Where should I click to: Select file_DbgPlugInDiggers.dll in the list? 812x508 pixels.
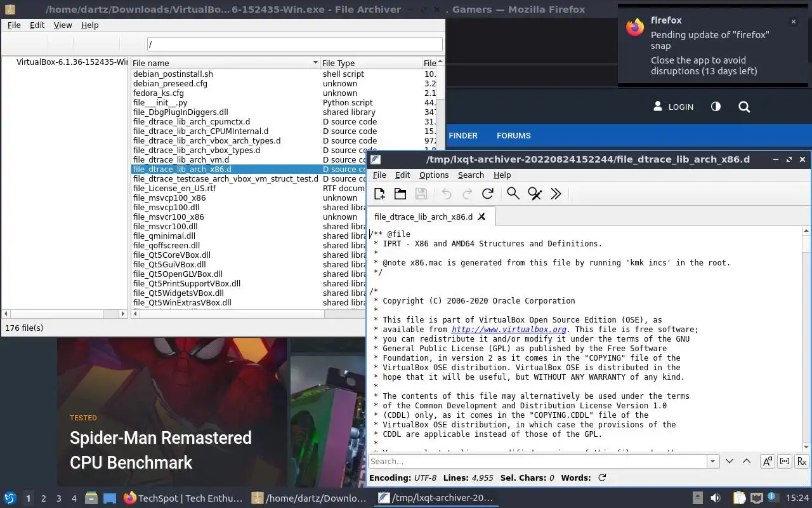pos(181,112)
